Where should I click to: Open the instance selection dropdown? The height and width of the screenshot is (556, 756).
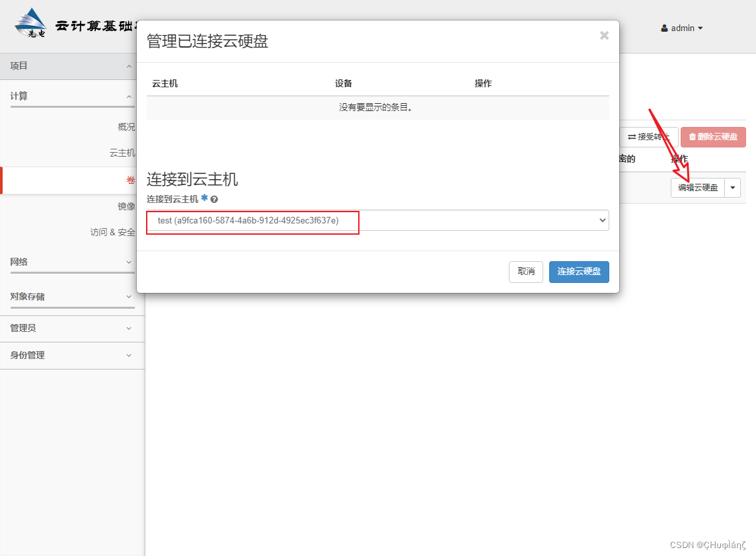tap(377, 220)
